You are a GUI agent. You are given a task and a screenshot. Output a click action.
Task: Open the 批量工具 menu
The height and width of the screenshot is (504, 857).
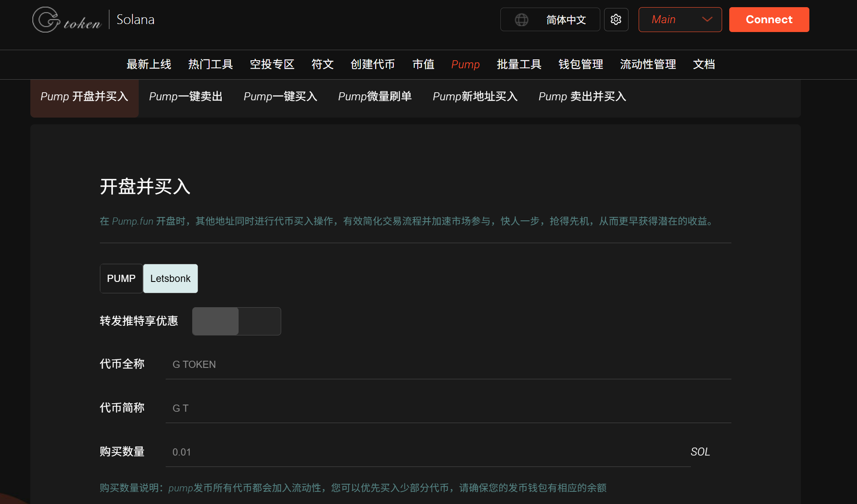coord(519,64)
